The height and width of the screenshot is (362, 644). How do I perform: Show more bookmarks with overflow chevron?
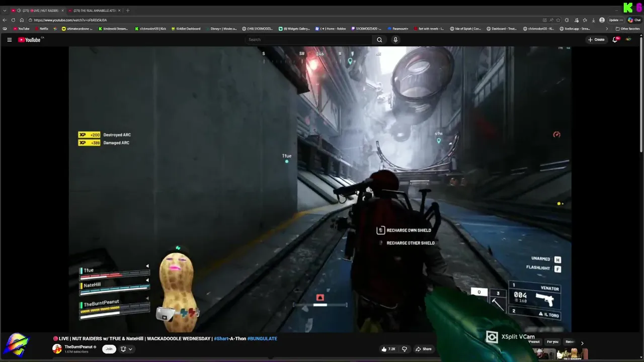606,29
